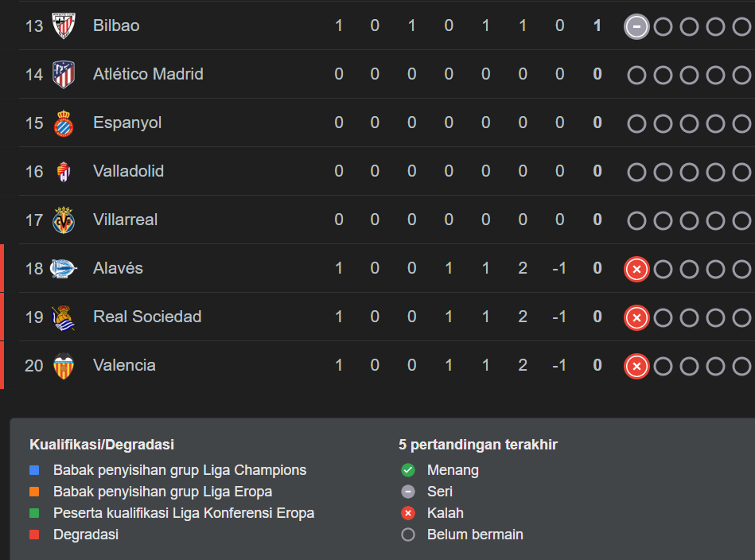Screen dimensions: 755x560
Task: Click the Villarreal club crest icon
Action: click(64, 220)
